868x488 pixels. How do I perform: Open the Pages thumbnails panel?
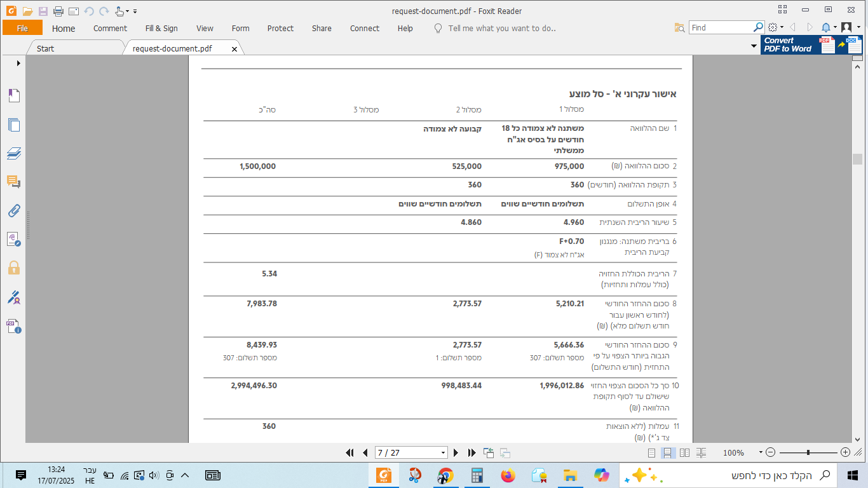[x=14, y=125]
